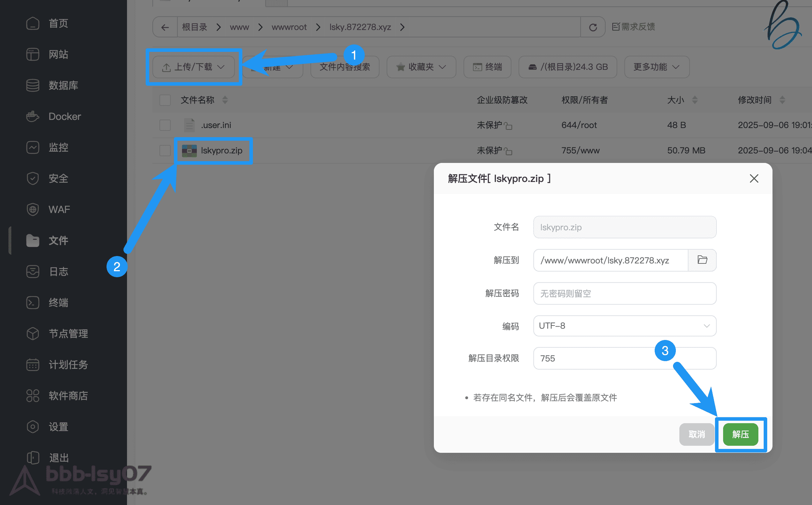Viewport: 812px width, 505px height.
Task: Expand the 更多功能 dropdown
Action: (x=656, y=67)
